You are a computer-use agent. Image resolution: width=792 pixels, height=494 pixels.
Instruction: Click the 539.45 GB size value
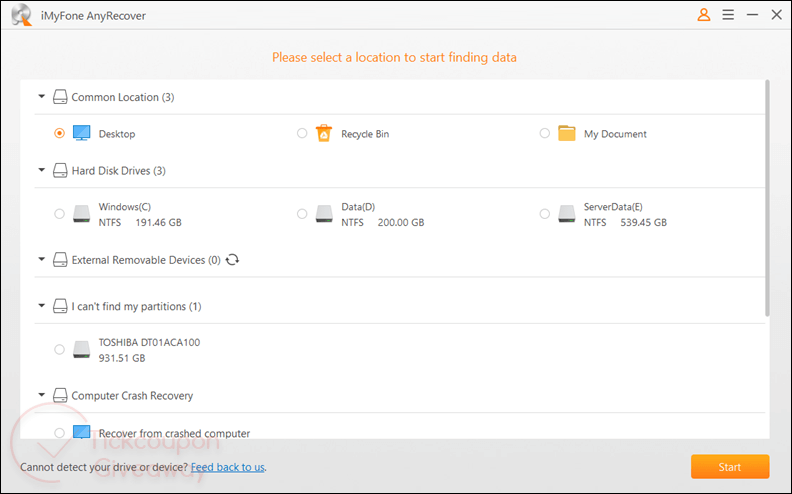click(644, 222)
